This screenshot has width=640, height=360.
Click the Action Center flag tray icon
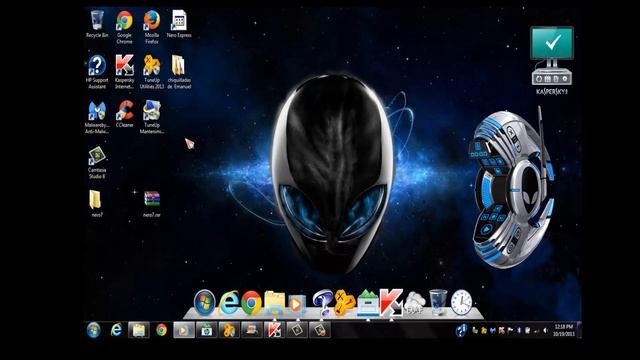pyautogui.click(x=510, y=330)
